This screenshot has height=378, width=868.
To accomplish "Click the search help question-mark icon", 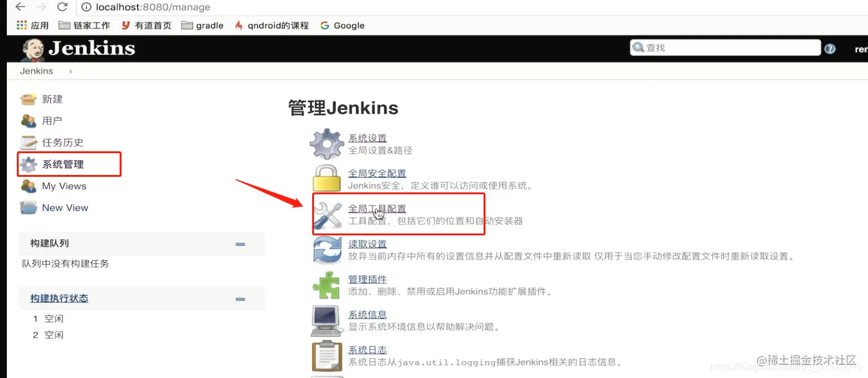I will [830, 49].
